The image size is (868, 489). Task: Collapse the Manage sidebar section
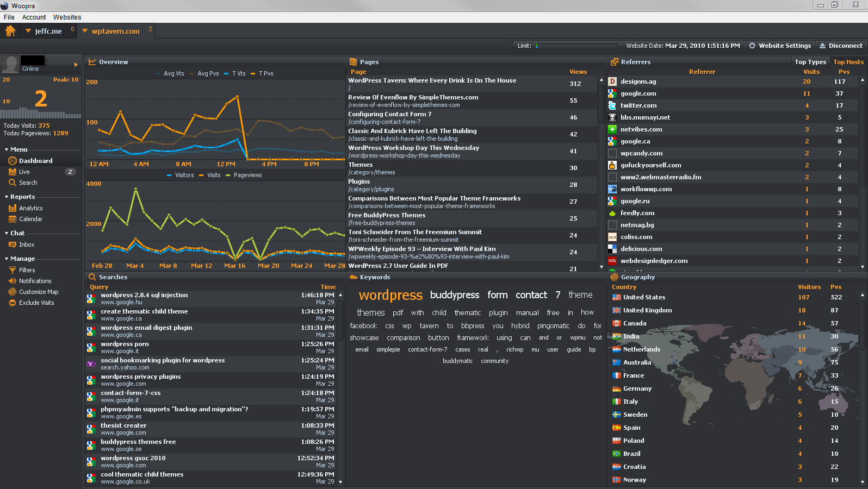pos(7,259)
